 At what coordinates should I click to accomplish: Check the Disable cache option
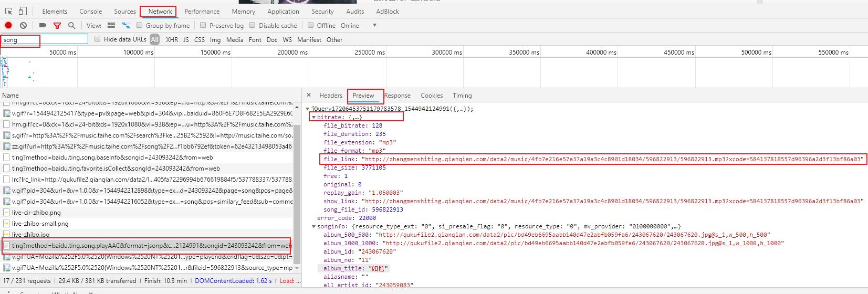click(253, 25)
